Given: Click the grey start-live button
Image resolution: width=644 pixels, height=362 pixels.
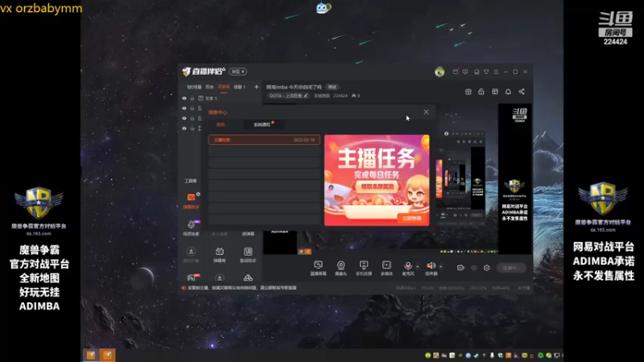Looking at the screenshot, I should pos(511,268).
